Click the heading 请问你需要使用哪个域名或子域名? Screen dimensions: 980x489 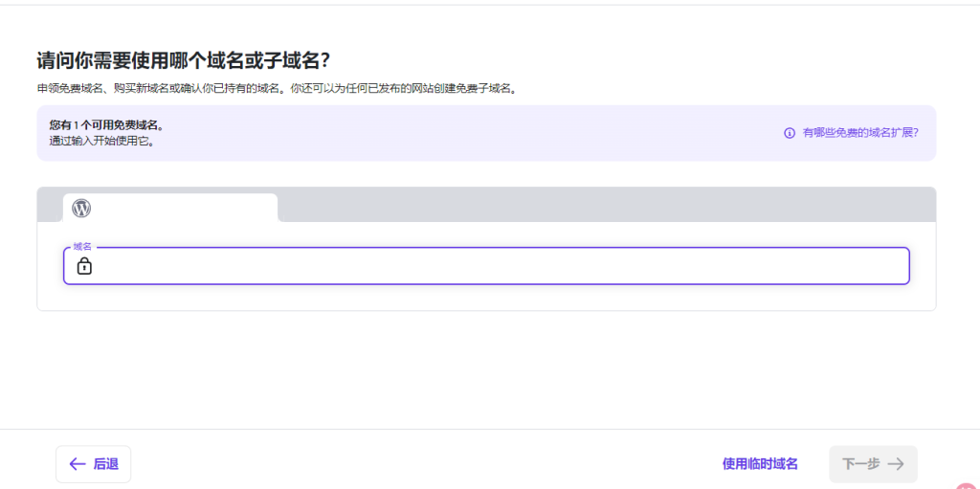pyautogui.click(x=183, y=61)
